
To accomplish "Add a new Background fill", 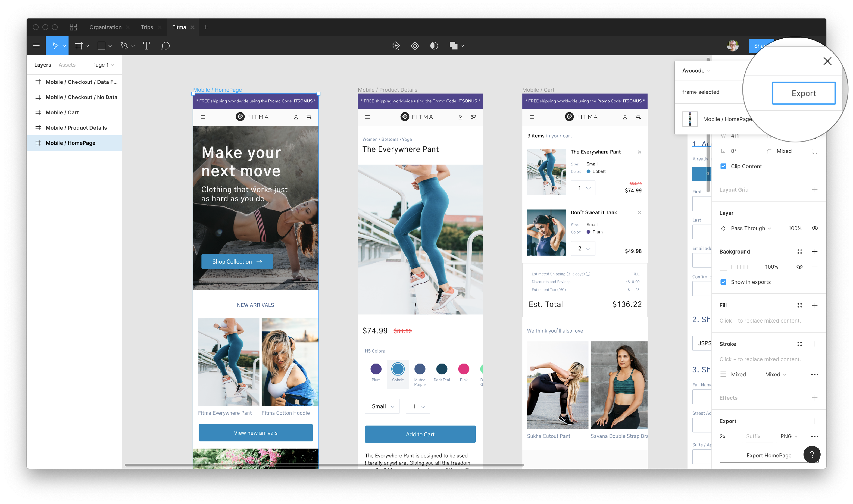I will pos(815,252).
